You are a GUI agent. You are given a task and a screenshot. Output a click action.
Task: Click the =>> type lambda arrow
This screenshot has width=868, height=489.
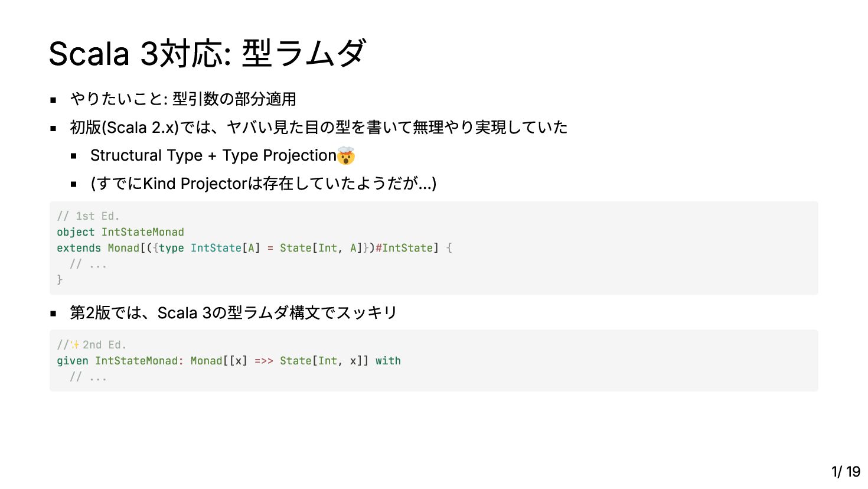264,361
